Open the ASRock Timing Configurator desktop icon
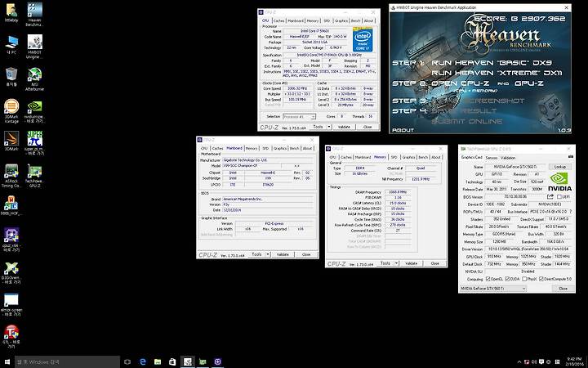 [11, 175]
